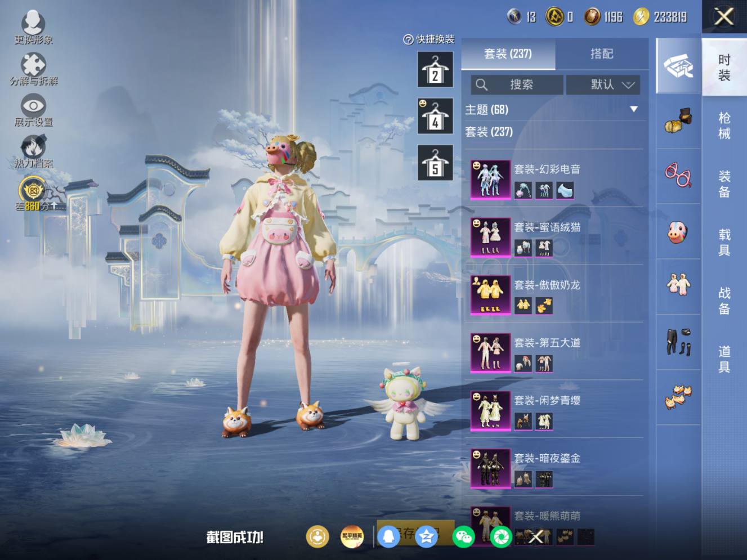
Task: Switch to the 搭配 tab
Action: click(602, 53)
